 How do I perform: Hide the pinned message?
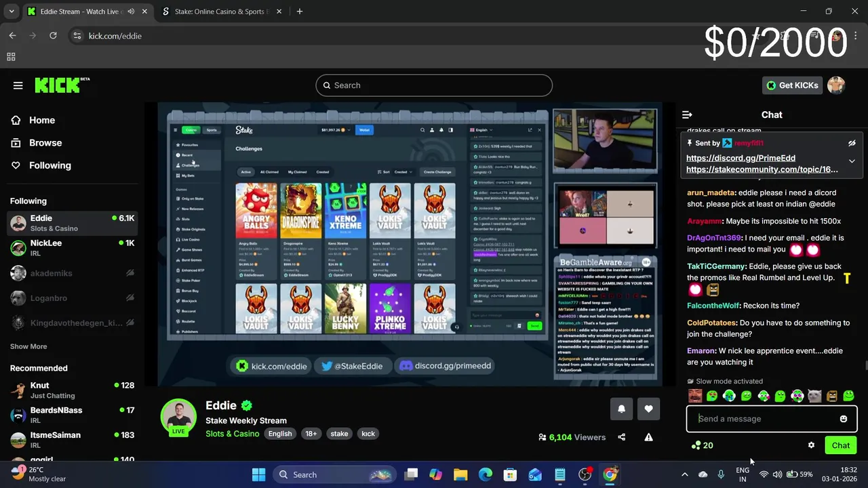tap(852, 143)
